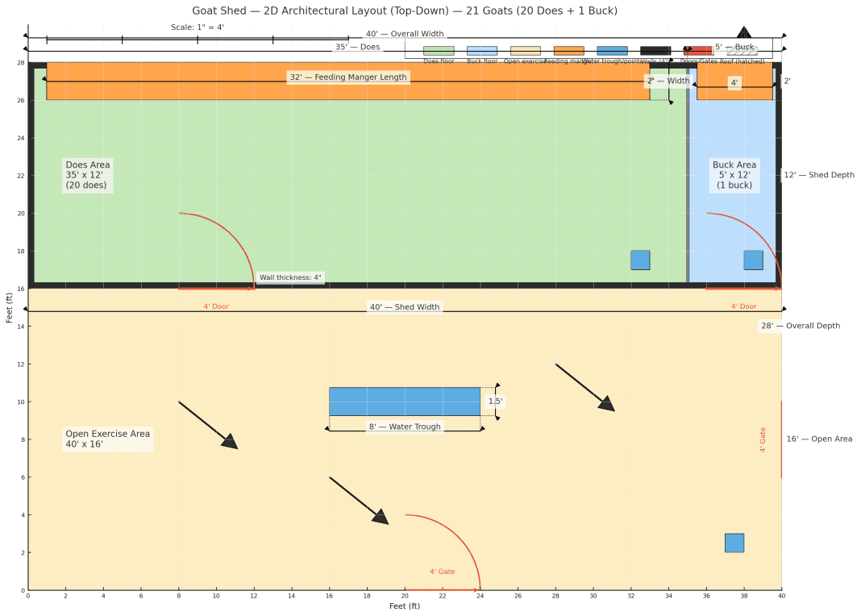Click the bottom 4' Gate swing arc
This screenshot has width=861, height=616.
tap(443, 552)
